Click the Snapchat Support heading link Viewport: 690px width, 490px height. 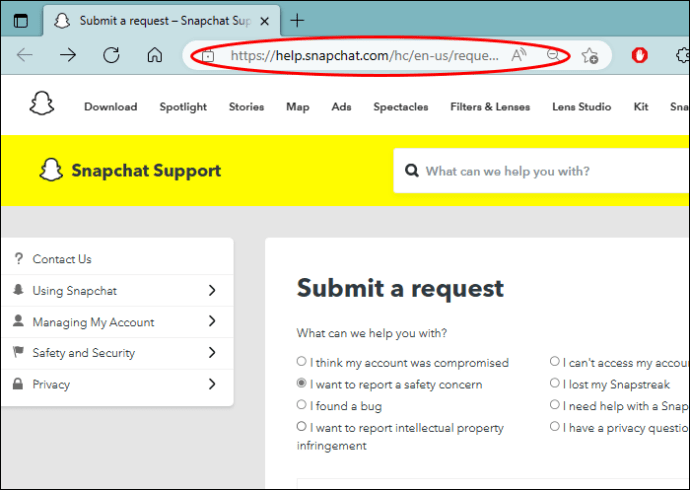coord(146,171)
